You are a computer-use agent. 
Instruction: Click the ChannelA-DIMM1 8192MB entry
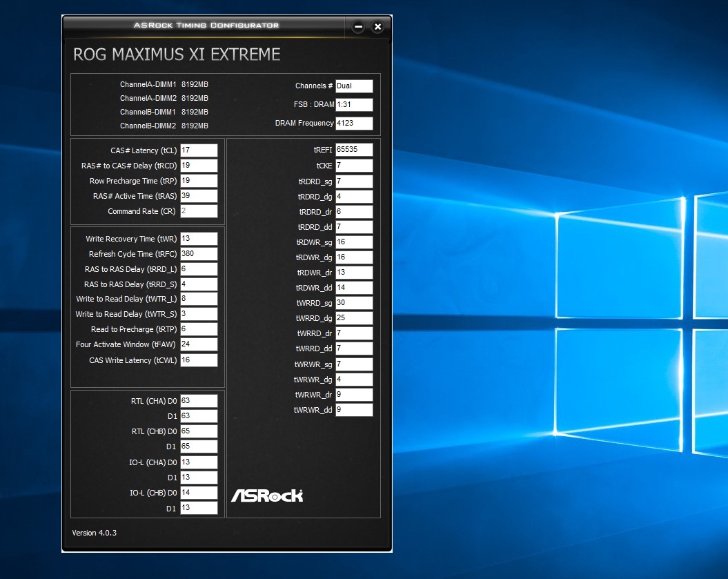point(164,84)
